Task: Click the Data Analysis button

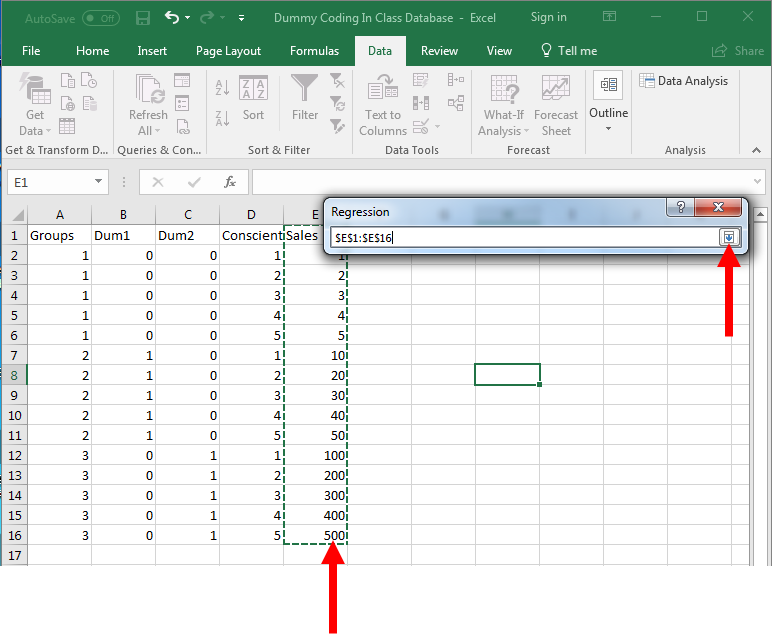Action: (683, 81)
